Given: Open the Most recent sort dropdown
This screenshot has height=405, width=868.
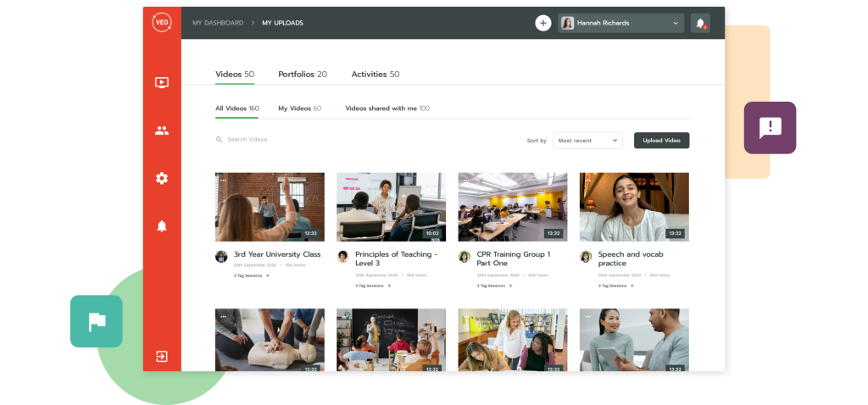Looking at the screenshot, I should [x=587, y=141].
